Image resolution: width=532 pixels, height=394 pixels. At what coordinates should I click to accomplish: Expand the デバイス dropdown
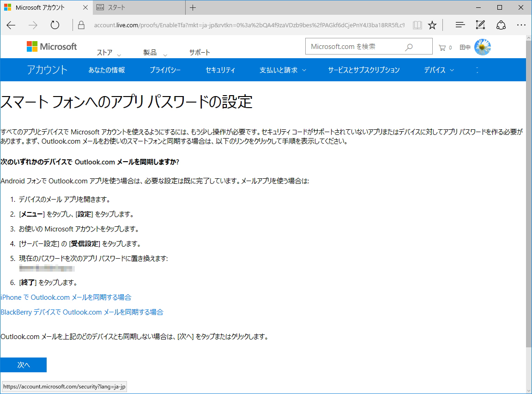coord(438,70)
